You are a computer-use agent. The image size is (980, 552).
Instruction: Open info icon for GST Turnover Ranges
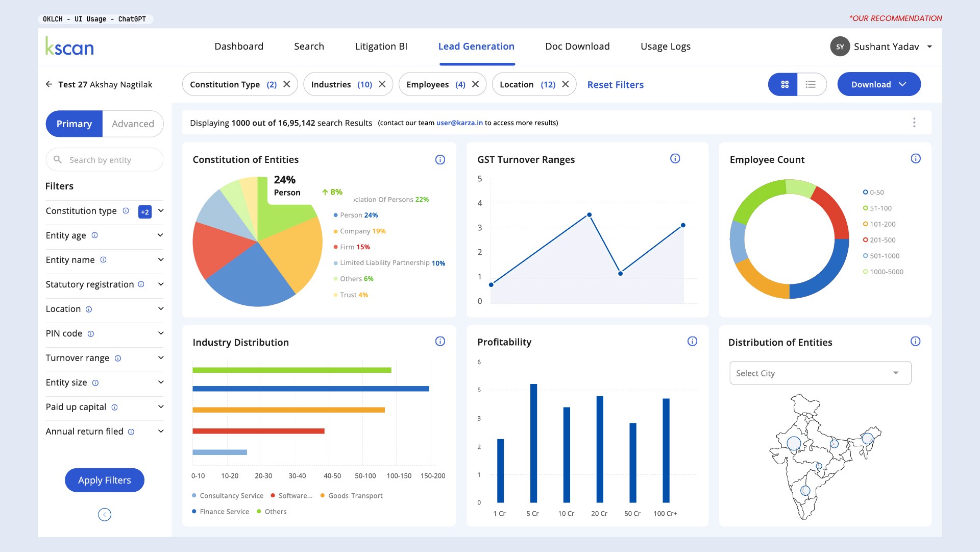click(x=675, y=159)
